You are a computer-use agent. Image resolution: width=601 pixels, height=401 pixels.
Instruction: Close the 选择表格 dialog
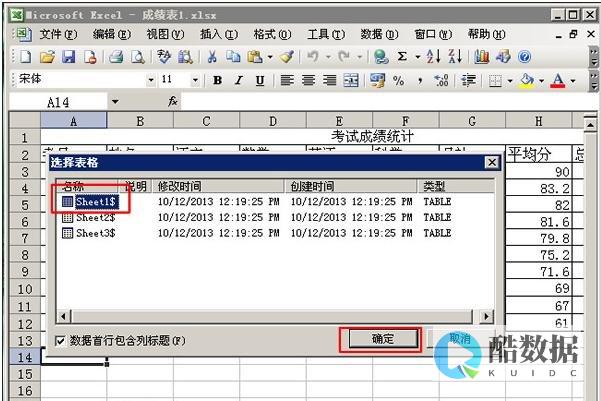[x=492, y=163]
